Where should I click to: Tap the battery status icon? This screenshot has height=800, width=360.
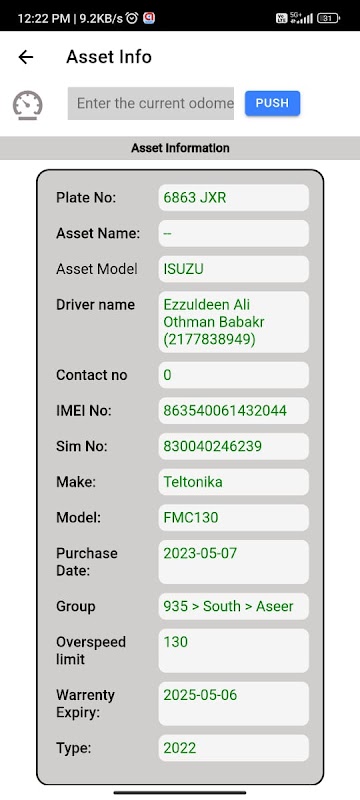(328, 18)
